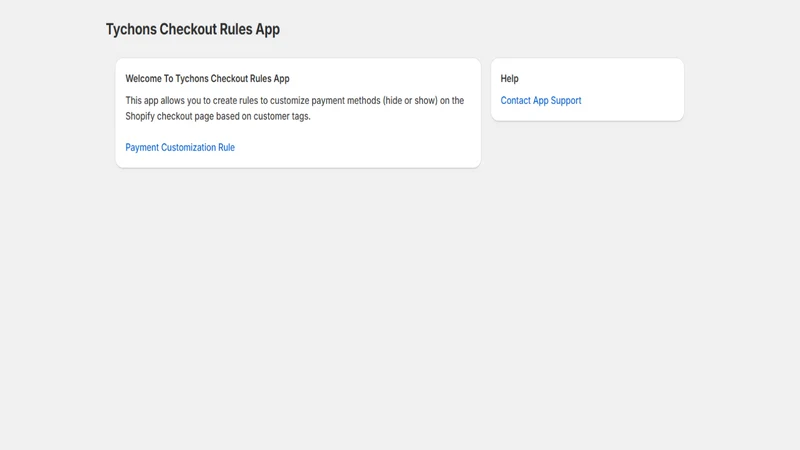Click the word "Tychons" in the page title

[131, 29]
